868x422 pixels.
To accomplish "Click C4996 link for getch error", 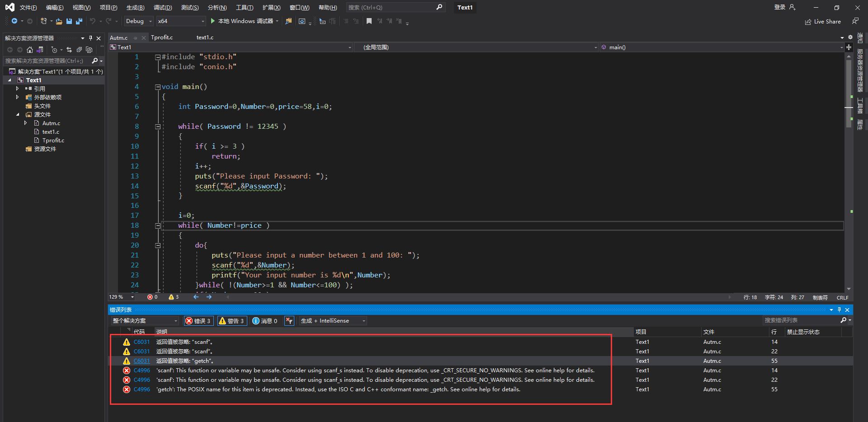I will tap(142, 389).
